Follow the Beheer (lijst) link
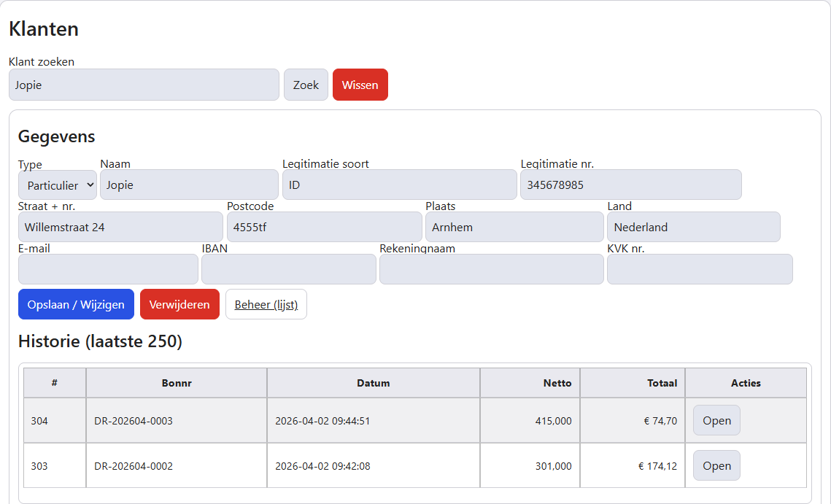The image size is (831, 504). point(266,304)
